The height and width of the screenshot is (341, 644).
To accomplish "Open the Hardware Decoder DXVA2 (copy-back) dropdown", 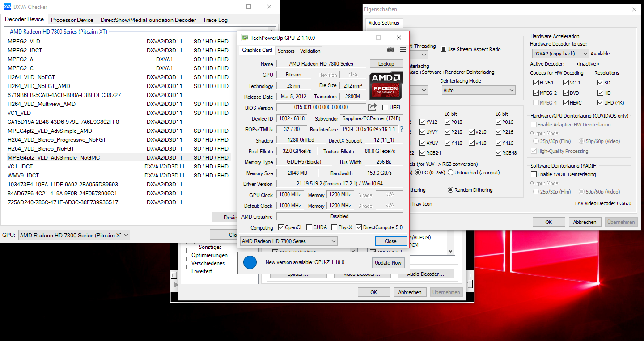I will click(560, 54).
